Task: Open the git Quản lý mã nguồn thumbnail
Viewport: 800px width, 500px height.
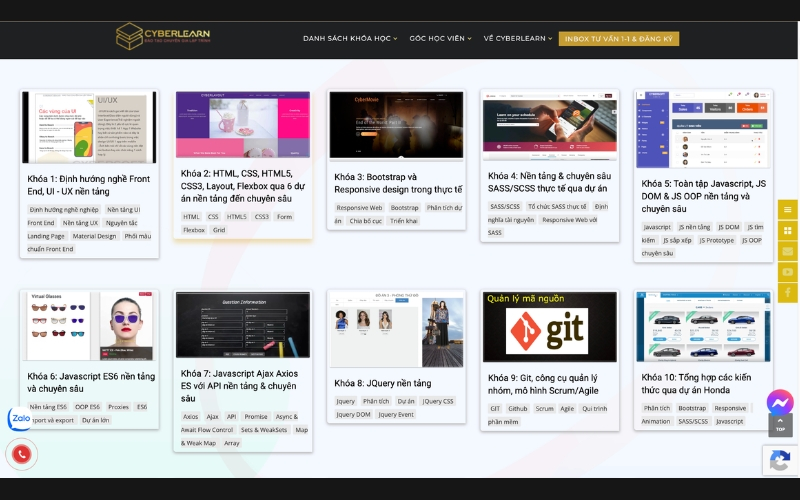Action: coord(550,327)
